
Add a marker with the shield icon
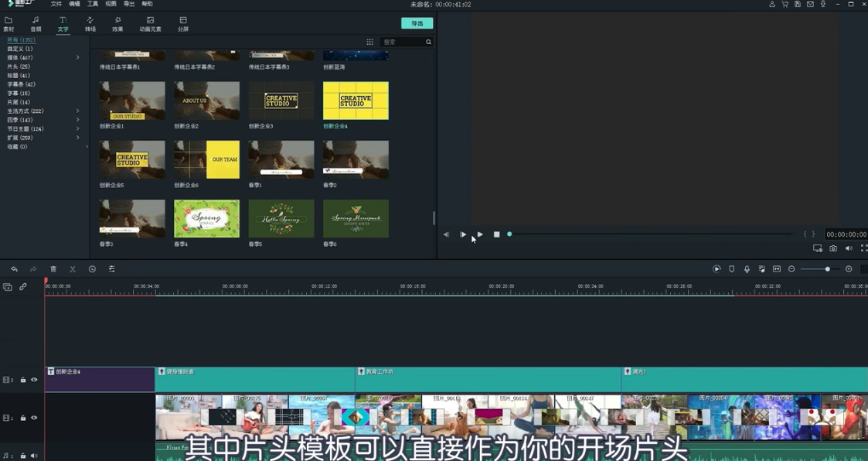pos(732,268)
